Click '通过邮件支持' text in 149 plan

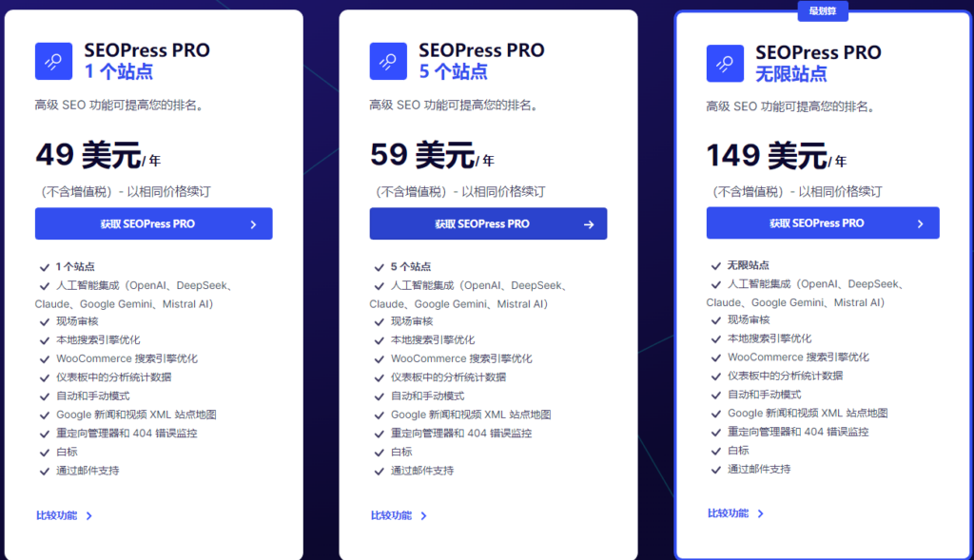(x=759, y=470)
